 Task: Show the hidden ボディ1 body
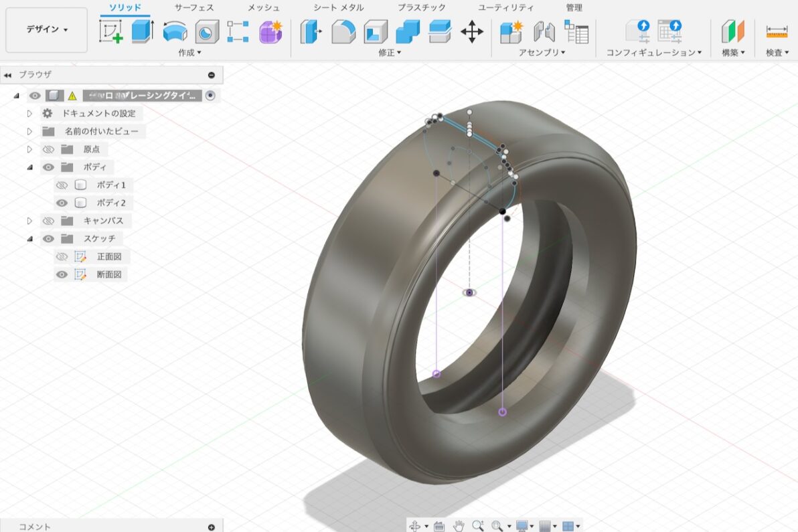click(62, 185)
